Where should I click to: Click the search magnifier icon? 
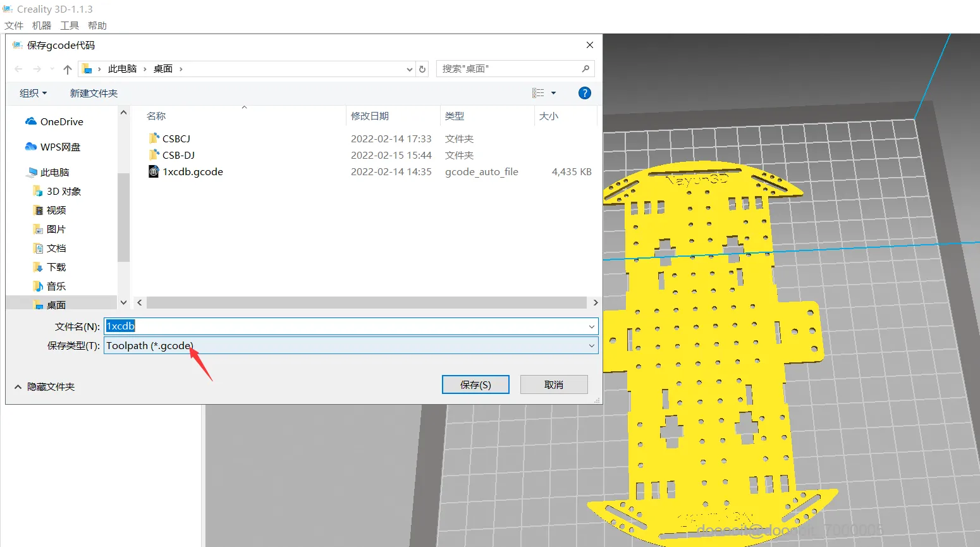585,69
